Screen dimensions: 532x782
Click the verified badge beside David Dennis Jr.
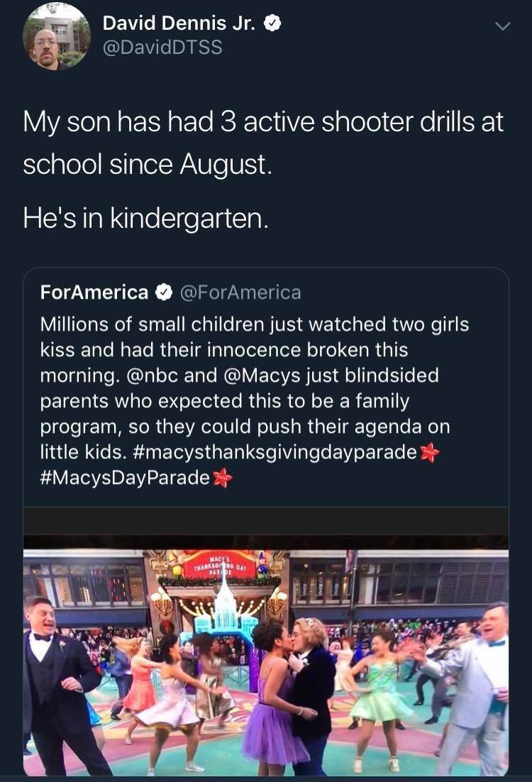tap(272, 23)
